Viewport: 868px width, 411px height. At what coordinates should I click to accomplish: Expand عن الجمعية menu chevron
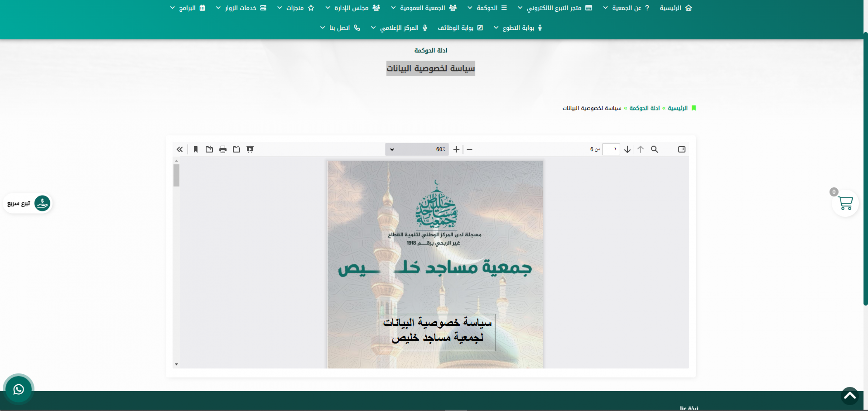pos(605,8)
